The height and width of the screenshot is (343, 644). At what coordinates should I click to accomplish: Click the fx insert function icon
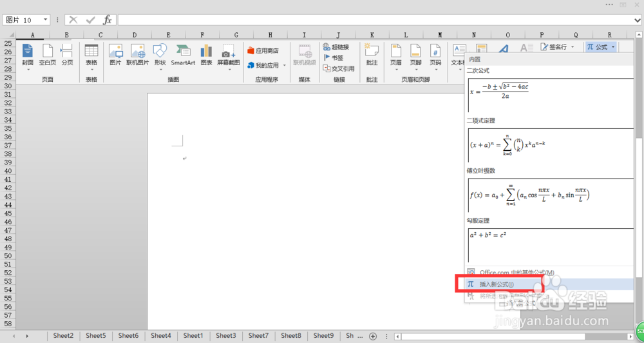pyautogui.click(x=107, y=20)
